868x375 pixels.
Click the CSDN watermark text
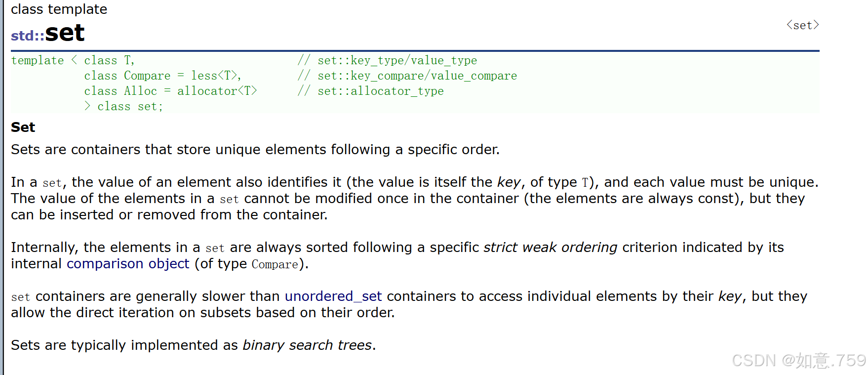click(x=799, y=360)
